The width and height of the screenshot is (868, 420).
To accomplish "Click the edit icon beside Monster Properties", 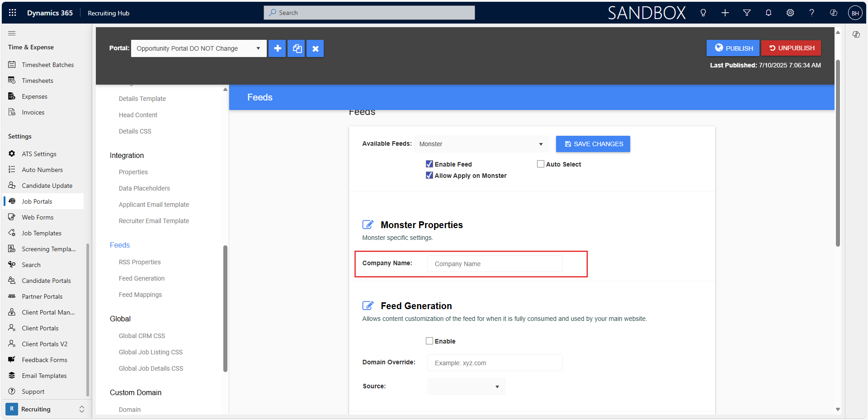I will click(368, 224).
